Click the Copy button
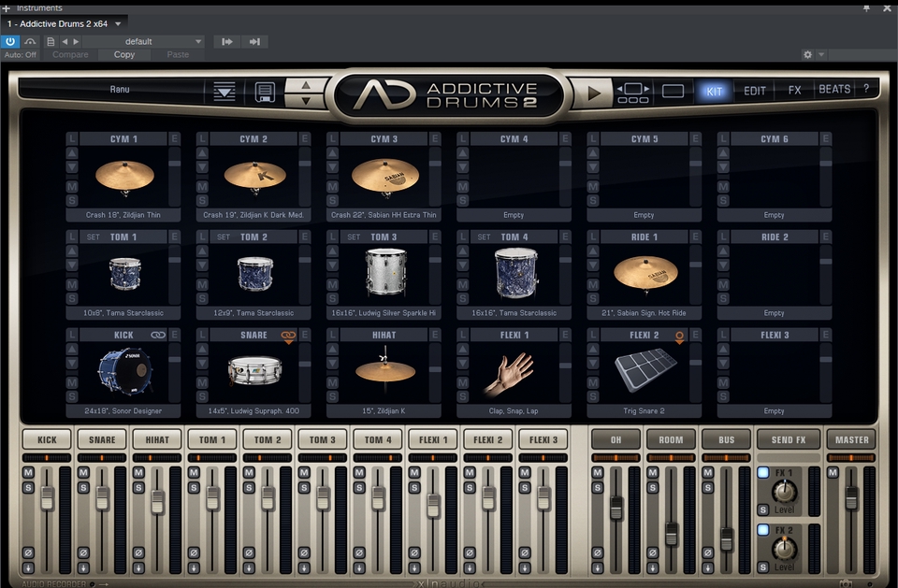This screenshot has width=898, height=588. coord(124,54)
